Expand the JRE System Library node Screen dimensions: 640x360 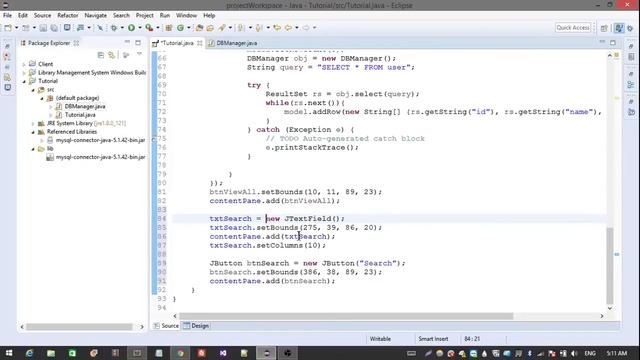(33, 123)
